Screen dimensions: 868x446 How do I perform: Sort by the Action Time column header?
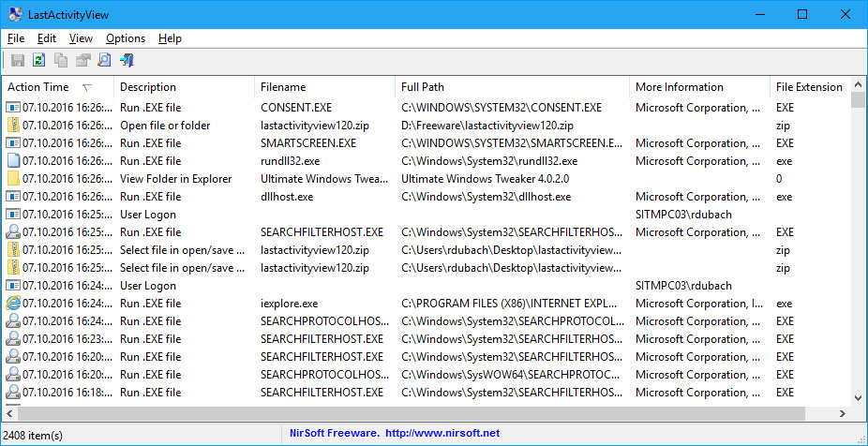57,87
